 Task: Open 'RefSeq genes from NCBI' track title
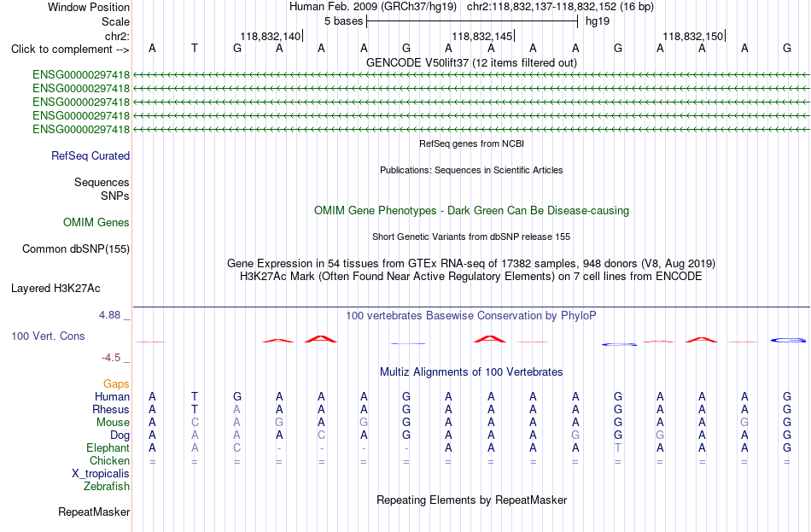(x=471, y=143)
